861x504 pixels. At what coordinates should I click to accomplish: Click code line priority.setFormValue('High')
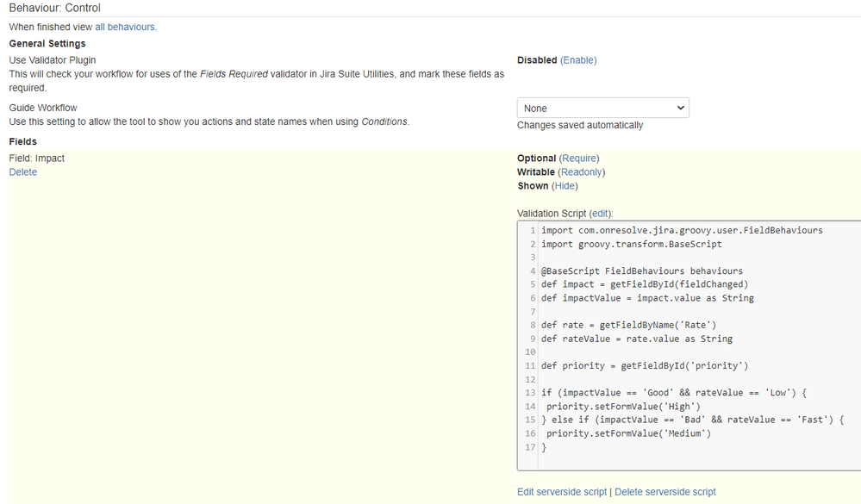tap(623, 407)
